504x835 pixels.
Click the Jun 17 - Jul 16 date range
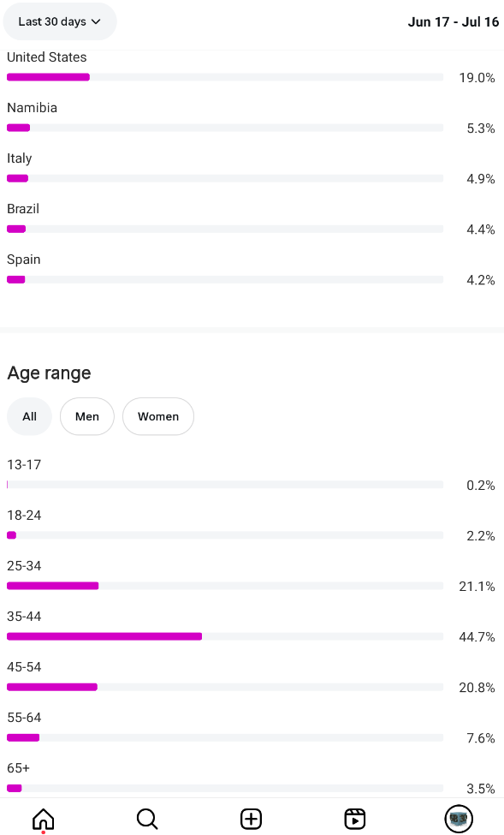tap(454, 21)
